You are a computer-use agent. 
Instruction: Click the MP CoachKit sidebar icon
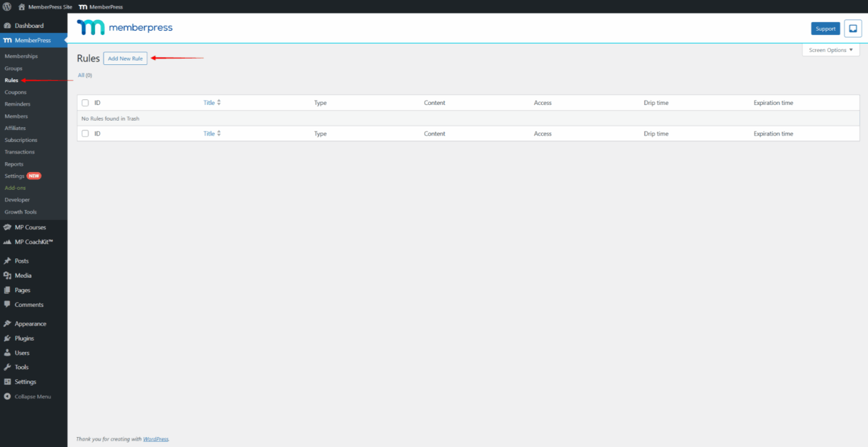7,242
